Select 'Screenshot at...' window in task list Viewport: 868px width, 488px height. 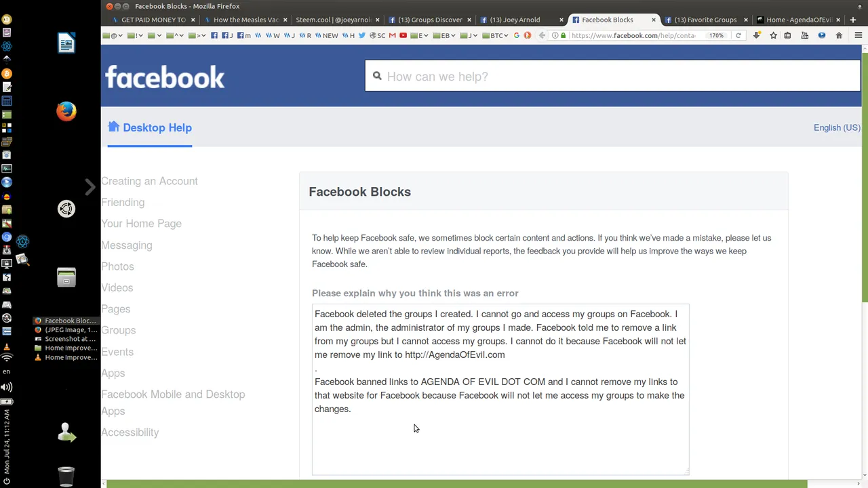pyautogui.click(x=66, y=339)
